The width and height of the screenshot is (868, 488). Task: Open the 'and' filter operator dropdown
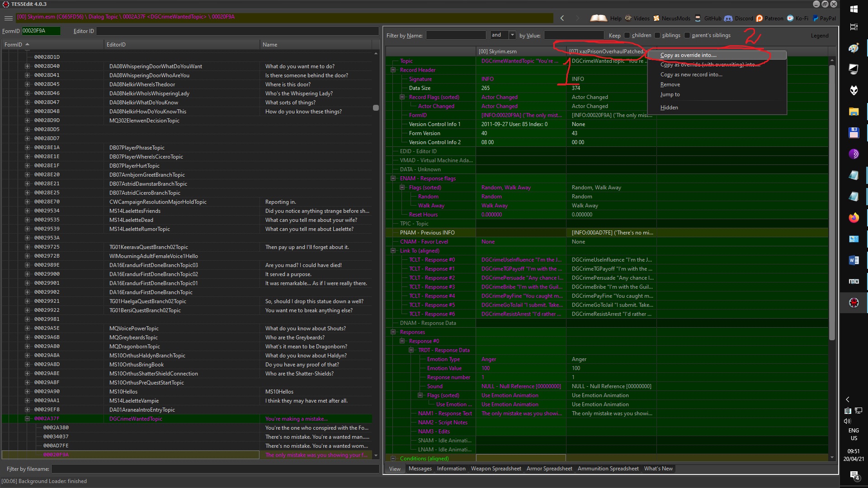512,35
